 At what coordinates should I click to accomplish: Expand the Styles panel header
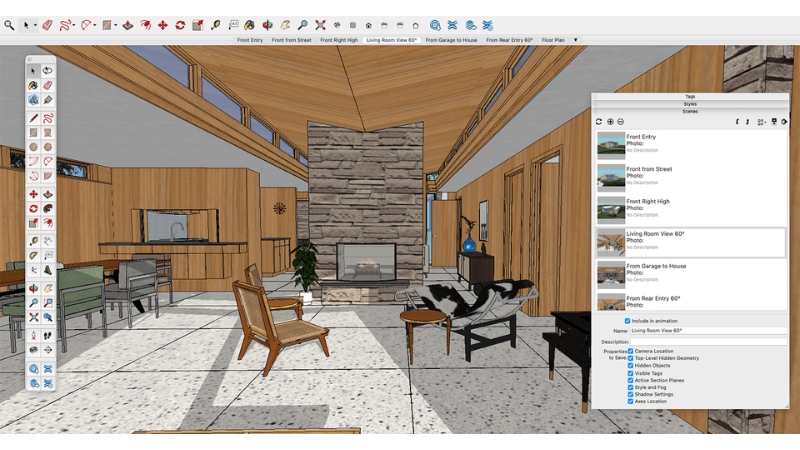pyautogui.click(x=690, y=104)
